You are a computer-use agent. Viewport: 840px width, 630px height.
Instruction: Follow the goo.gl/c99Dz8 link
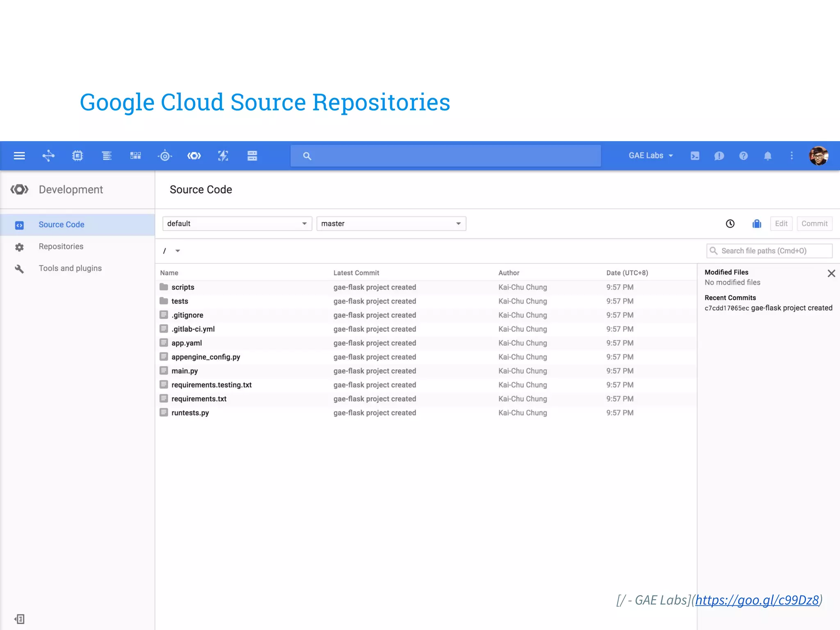(757, 600)
